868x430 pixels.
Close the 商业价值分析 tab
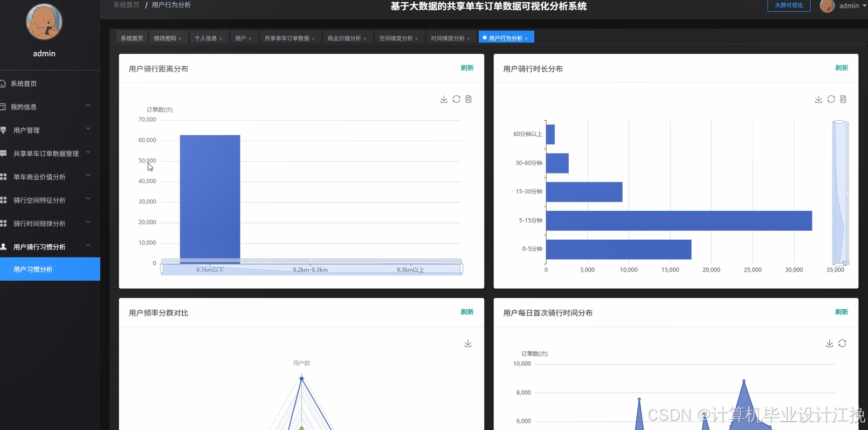[x=365, y=38]
